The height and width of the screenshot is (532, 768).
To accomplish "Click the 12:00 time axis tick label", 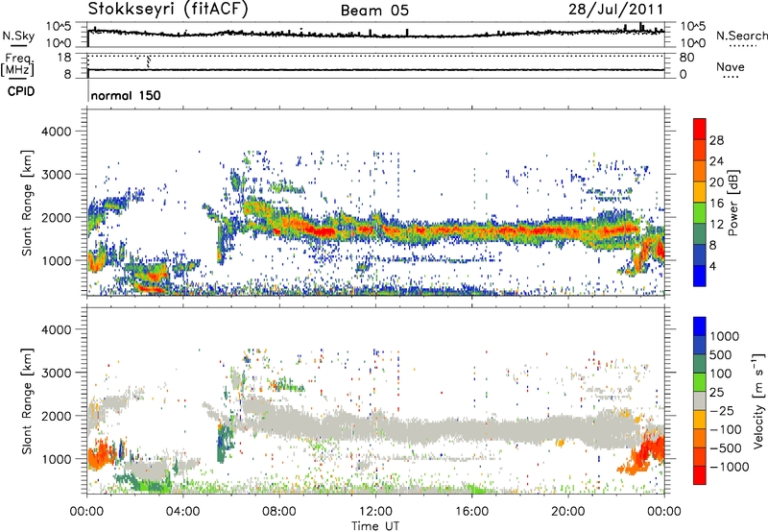I will tap(375, 512).
